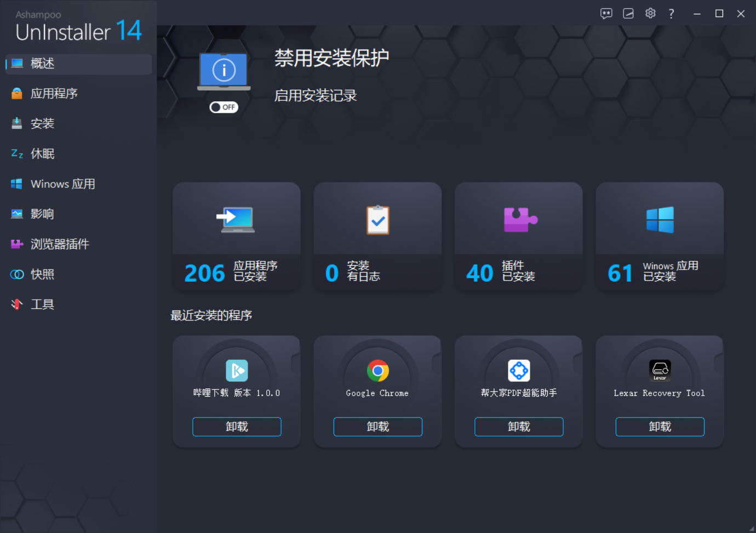Screen dimensions: 756x533
Task: Open the 206 应用程序已安装 card
Action: click(236, 237)
